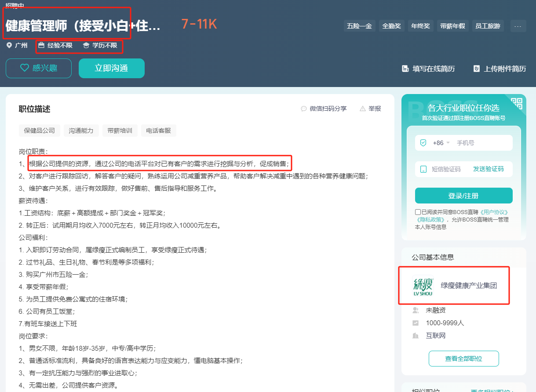
Task: Open the +86 country code dropdown
Action: click(441, 143)
